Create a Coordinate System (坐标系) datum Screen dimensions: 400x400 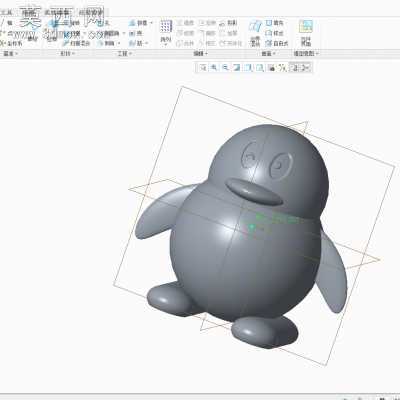(x=12, y=43)
